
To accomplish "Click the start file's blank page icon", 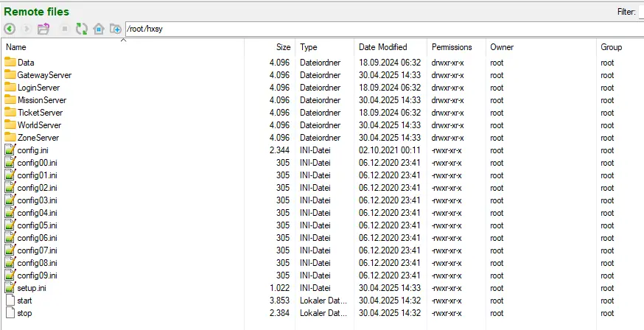I will [10, 301].
